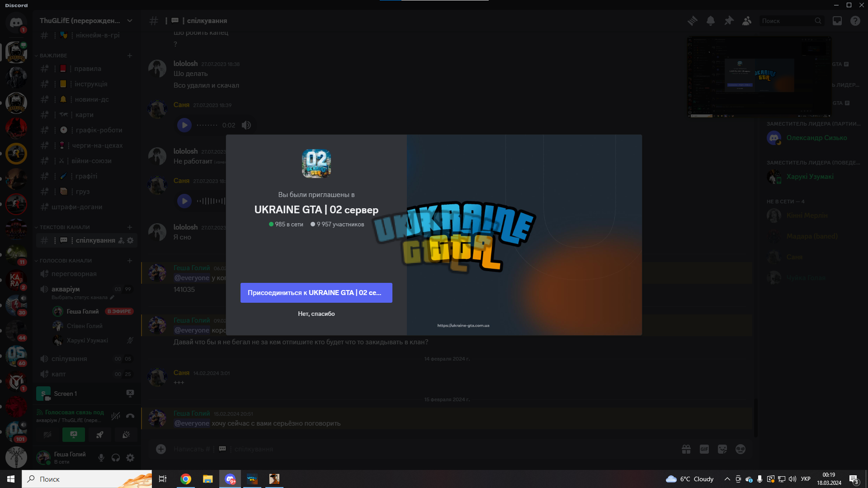This screenshot has width=868, height=488.
Task: Toggle the member list icon in header
Action: [747, 21]
